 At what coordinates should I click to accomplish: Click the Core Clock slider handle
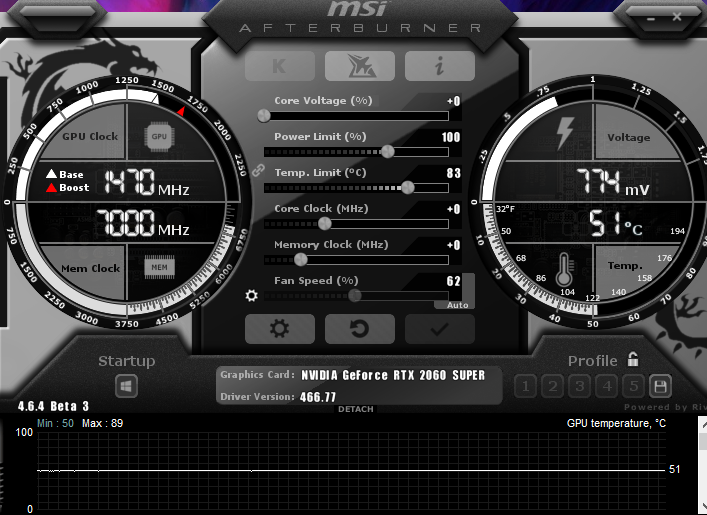(325, 223)
